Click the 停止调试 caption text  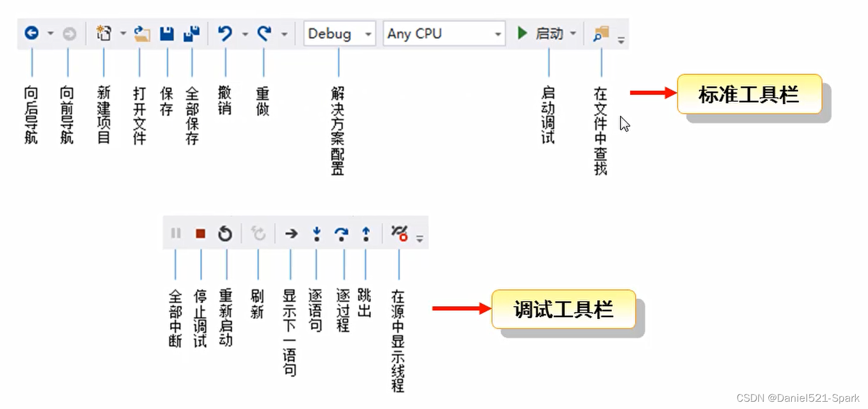200,318
